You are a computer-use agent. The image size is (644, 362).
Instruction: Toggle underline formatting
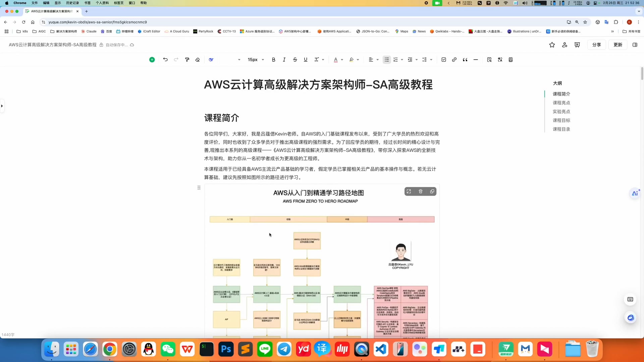(305, 59)
